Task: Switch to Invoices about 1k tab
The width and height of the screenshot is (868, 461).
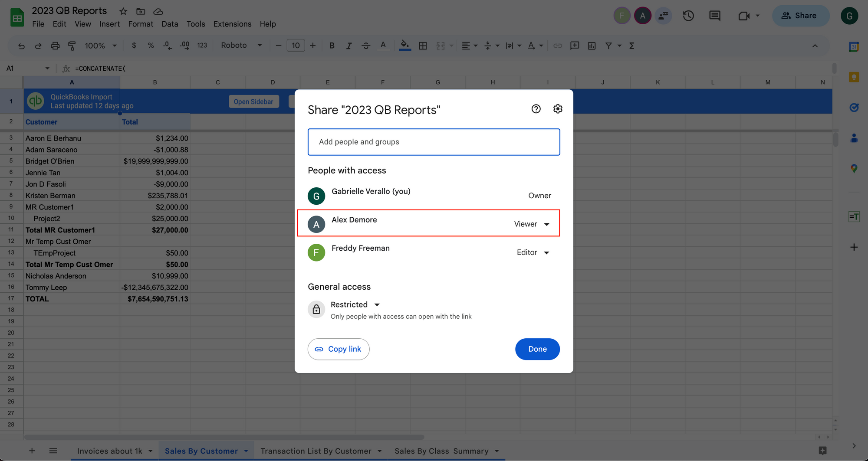Action: click(x=109, y=451)
